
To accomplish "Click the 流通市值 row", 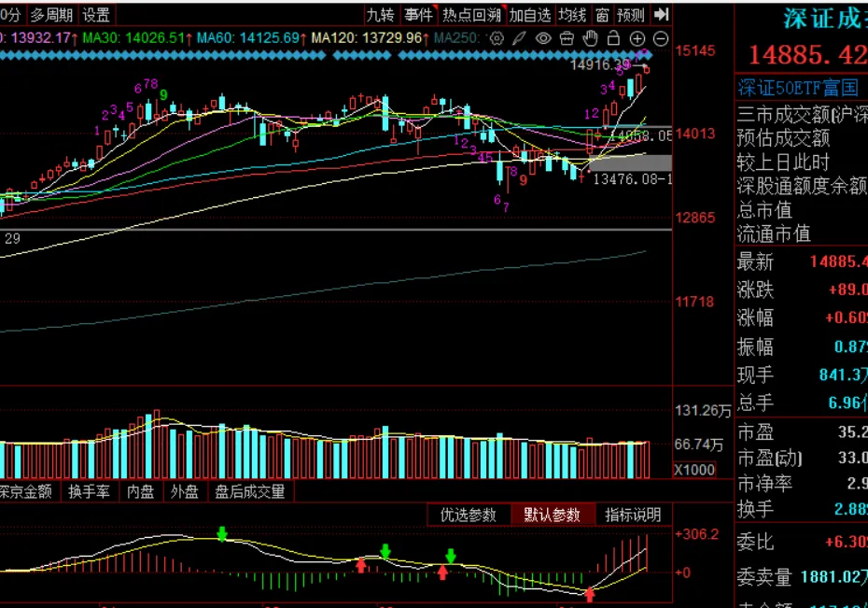I will 802,233.
